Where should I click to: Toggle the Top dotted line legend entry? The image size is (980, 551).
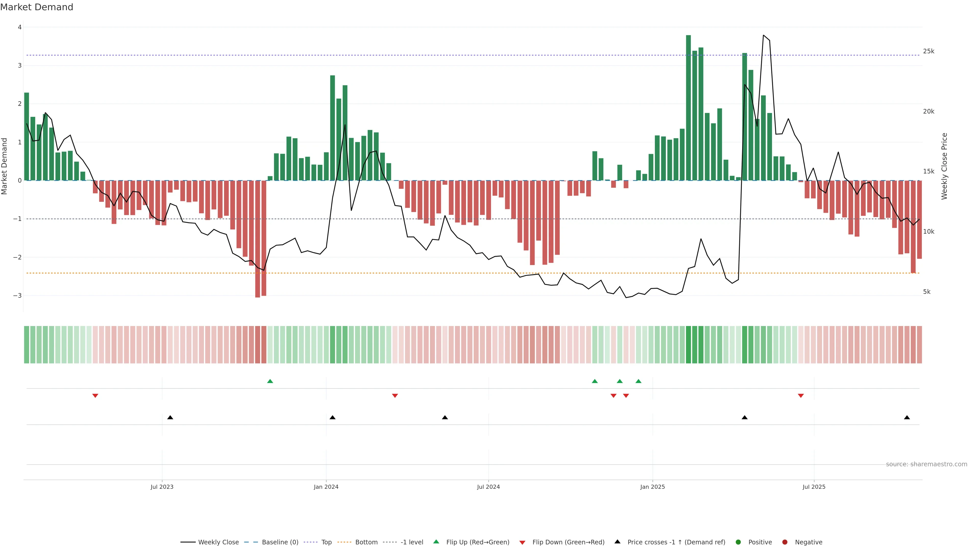[326, 542]
